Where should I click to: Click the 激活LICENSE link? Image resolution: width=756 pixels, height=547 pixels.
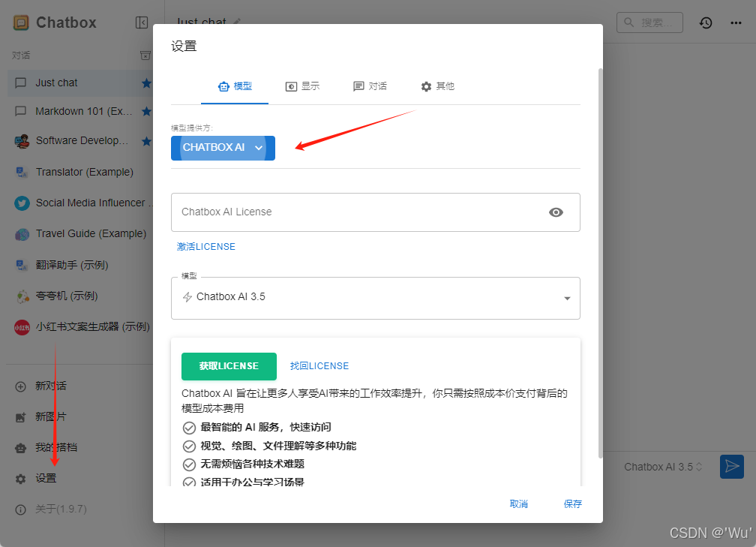pyautogui.click(x=205, y=246)
